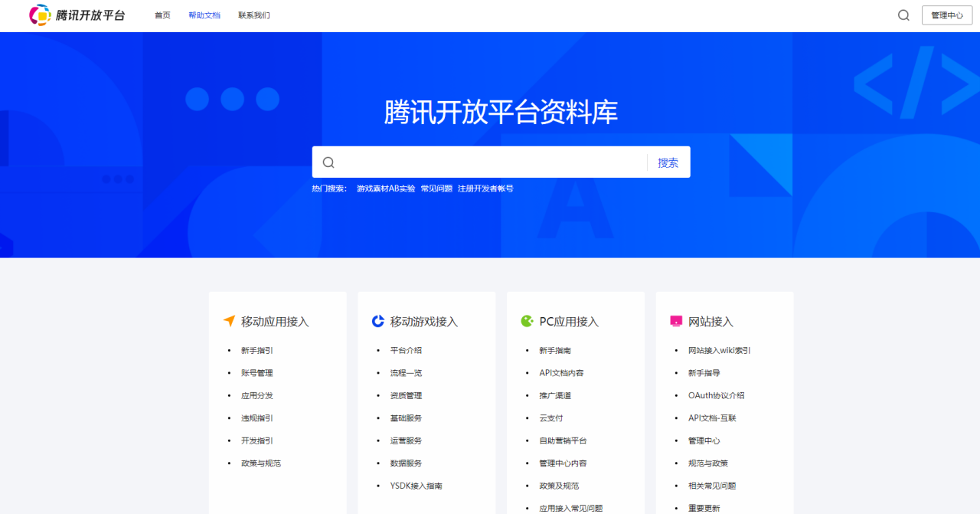Open 云支付 under PC应用接入
This screenshot has height=514, width=980.
(550, 417)
